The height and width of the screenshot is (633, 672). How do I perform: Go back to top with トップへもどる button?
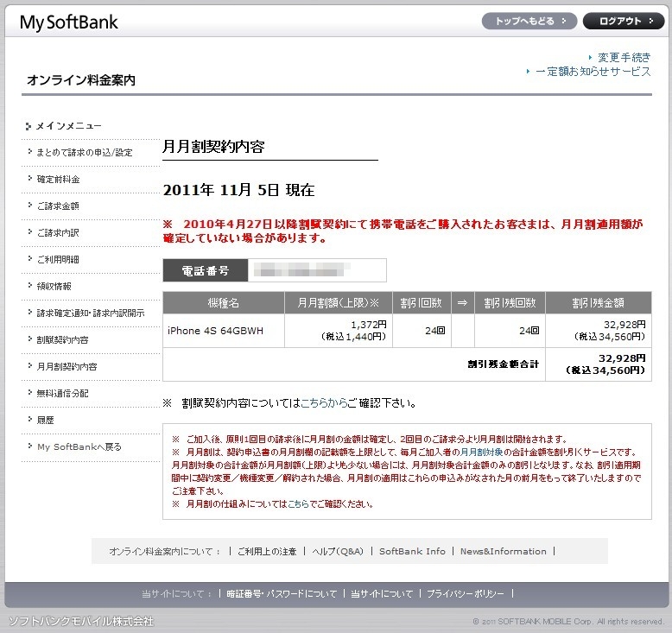tap(529, 21)
